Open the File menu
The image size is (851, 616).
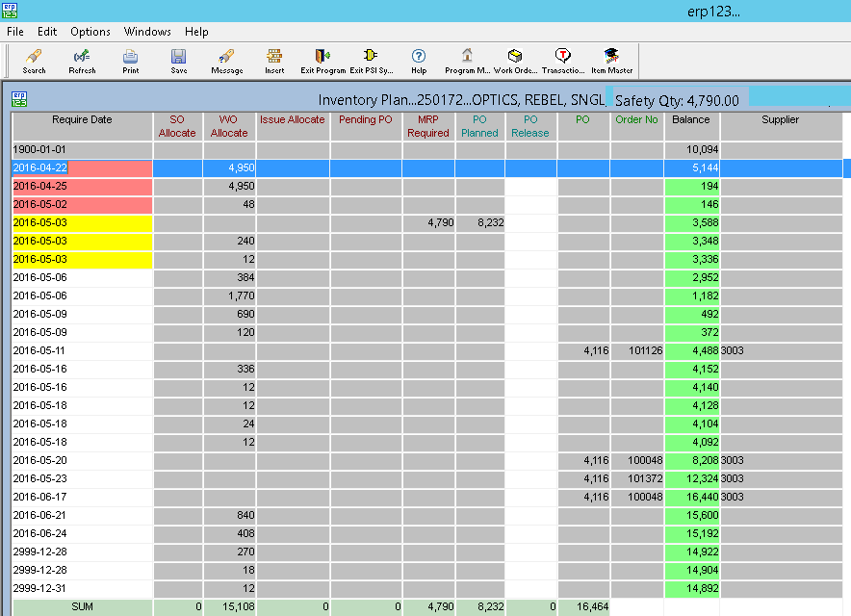[15, 31]
